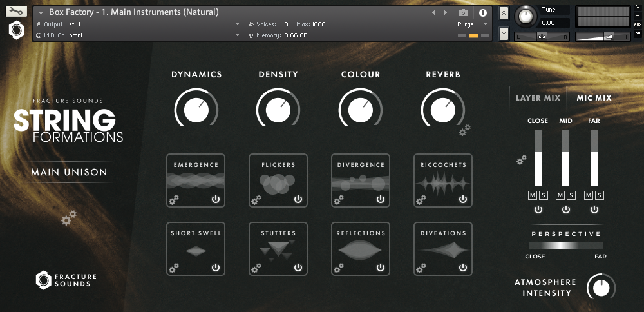This screenshot has height=312, width=644.
Task: Open the instrument info icon
Action: pyautogui.click(x=483, y=13)
